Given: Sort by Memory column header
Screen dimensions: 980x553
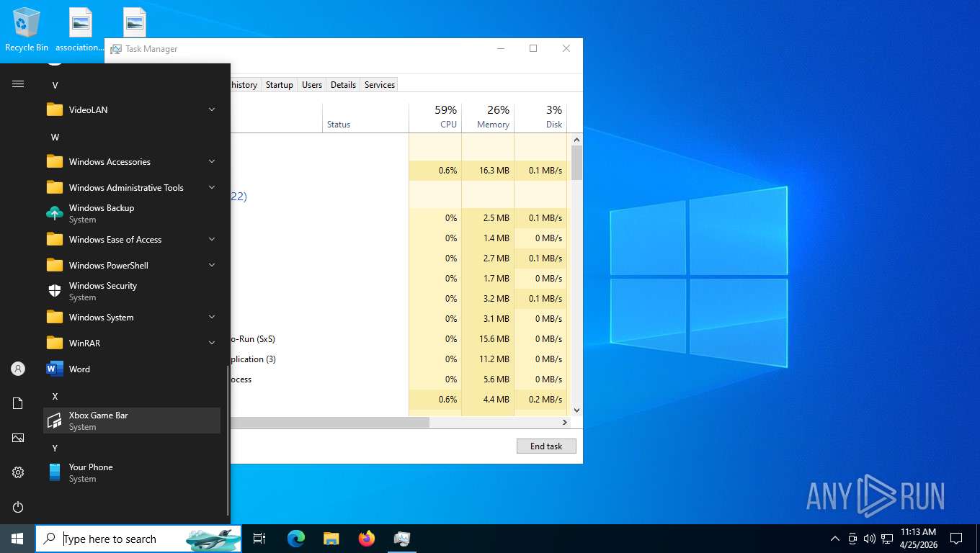Looking at the screenshot, I should (488, 117).
